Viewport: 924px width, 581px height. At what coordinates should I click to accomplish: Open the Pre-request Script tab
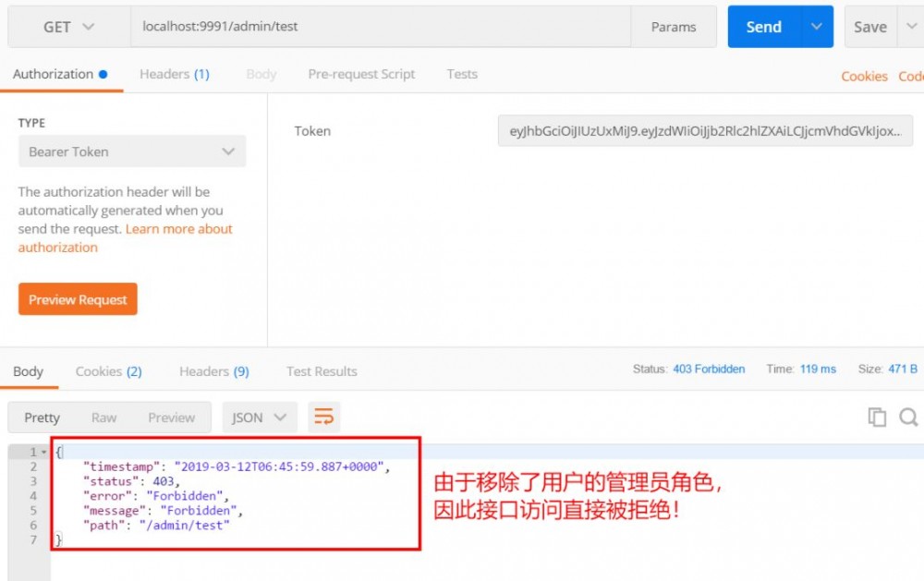pyautogui.click(x=361, y=74)
